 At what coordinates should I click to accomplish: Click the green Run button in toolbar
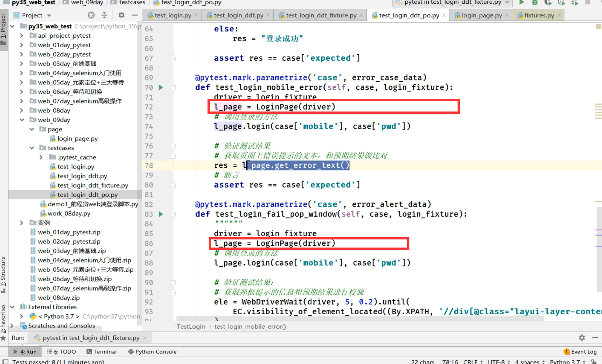pos(522,2)
